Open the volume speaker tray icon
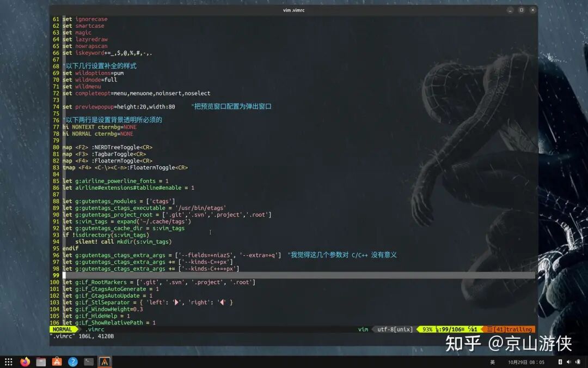The width and height of the screenshot is (588, 368). pos(568,362)
